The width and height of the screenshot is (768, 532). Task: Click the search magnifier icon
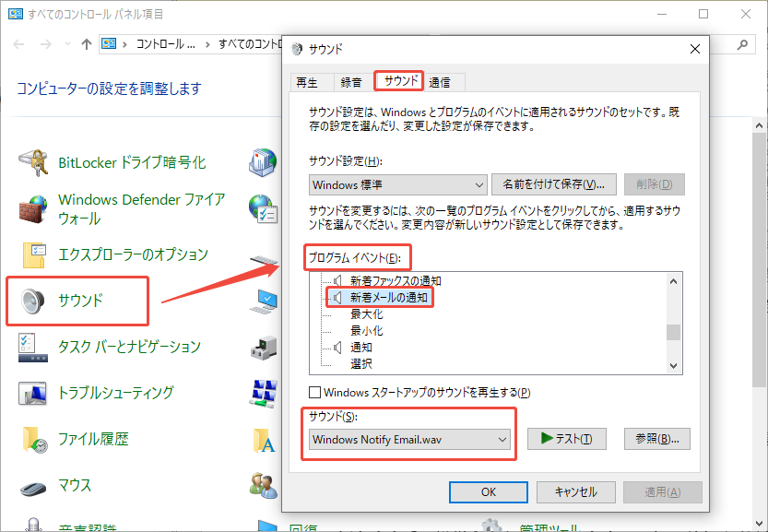click(x=743, y=42)
